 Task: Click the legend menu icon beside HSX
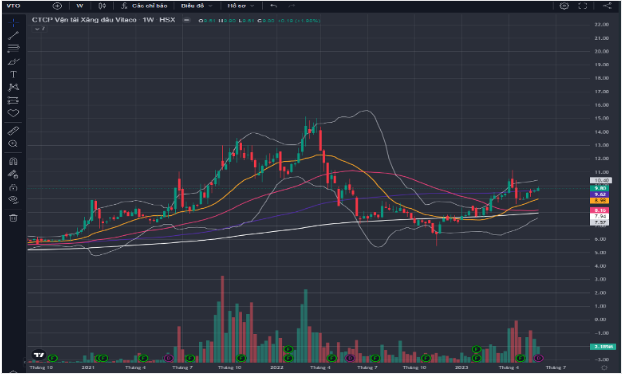point(186,20)
